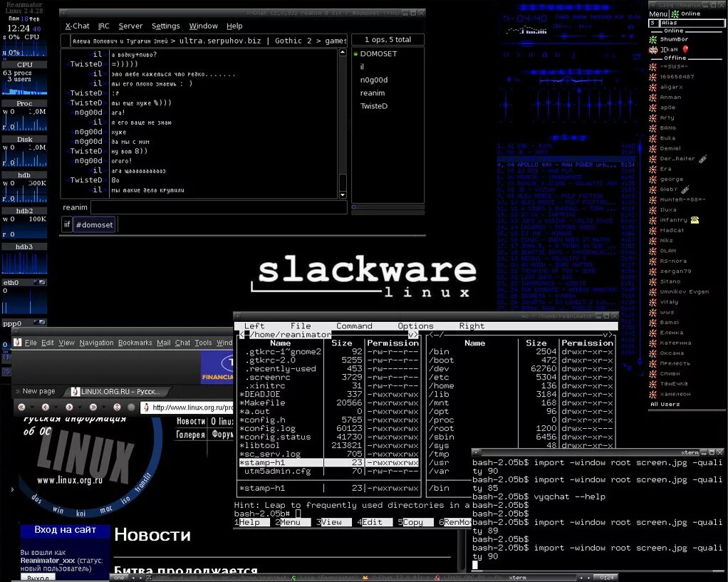Select user reanim in XChat user list
Viewport: 728px width, 582px height.
pyautogui.click(x=373, y=93)
